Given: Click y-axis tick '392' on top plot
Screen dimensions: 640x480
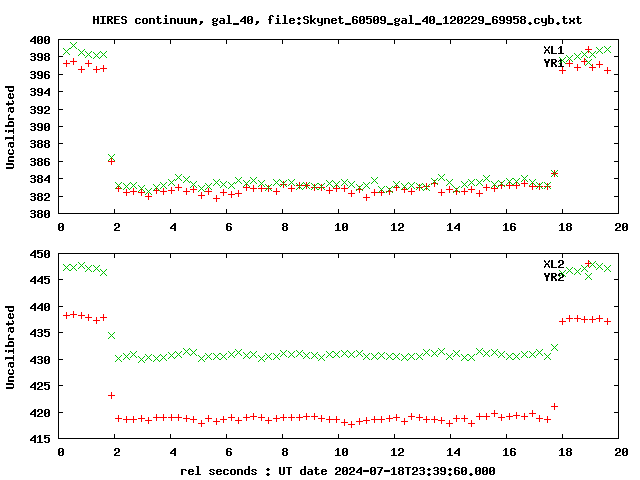Looking at the screenshot, I should pos(40,109).
